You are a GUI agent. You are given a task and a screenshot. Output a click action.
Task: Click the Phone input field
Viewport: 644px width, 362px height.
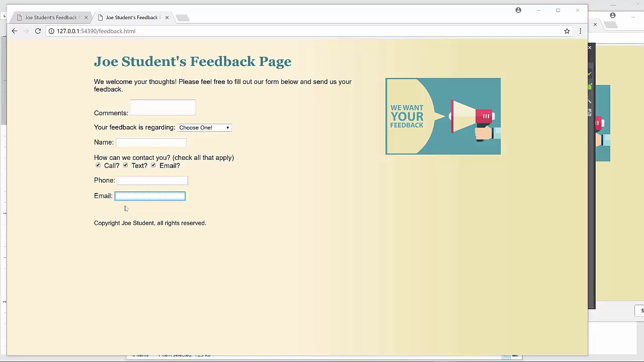[152, 180]
